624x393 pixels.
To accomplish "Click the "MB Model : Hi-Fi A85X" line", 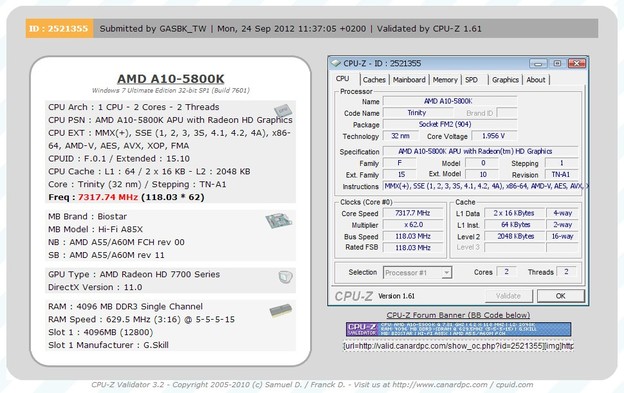I will (x=96, y=229).
